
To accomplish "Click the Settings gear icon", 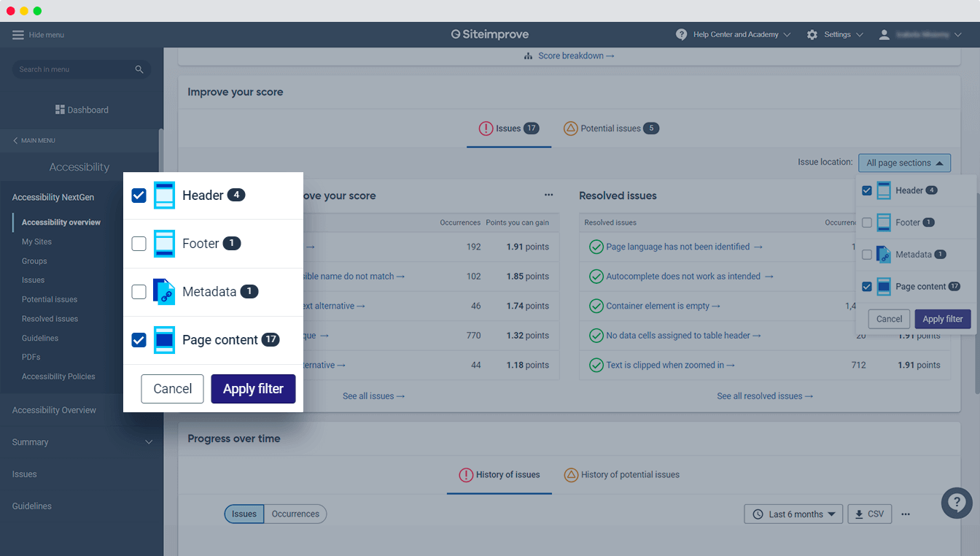I will 812,34.
